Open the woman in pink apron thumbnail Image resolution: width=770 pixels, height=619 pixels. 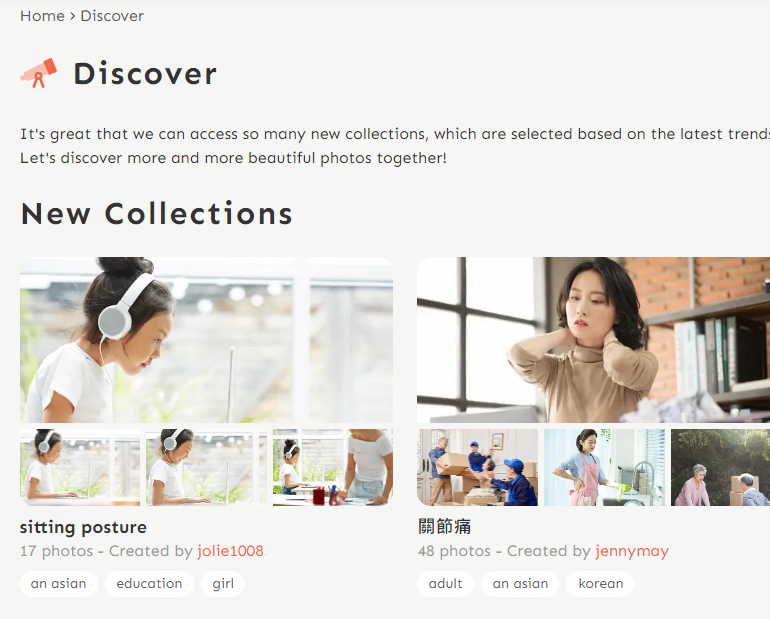point(604,467)
